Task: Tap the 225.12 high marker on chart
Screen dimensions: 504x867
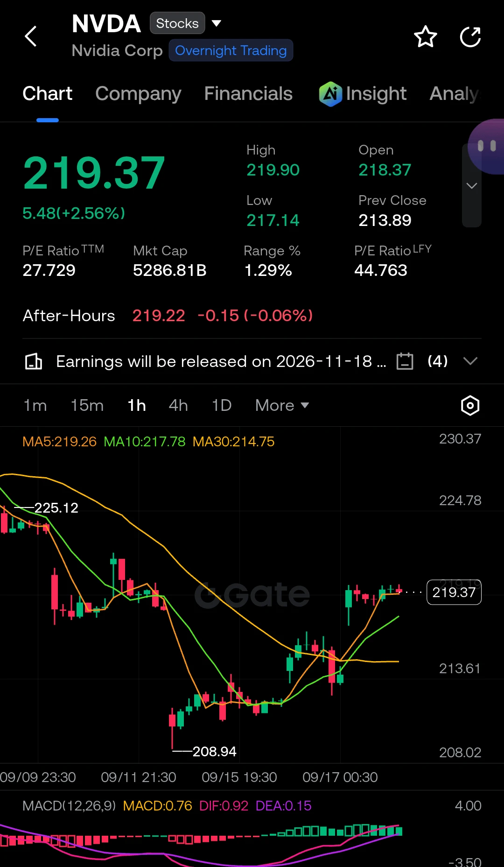Action: click(56, 508)
